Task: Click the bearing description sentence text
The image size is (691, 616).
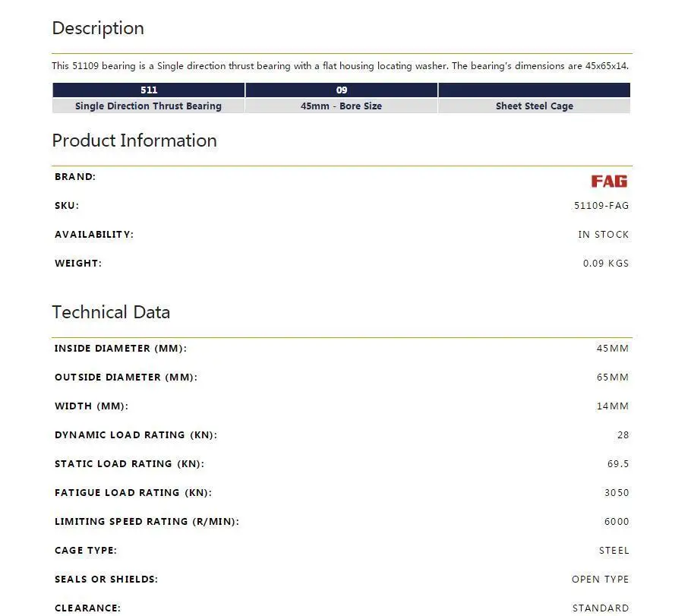Action: (x=340, y=66)
